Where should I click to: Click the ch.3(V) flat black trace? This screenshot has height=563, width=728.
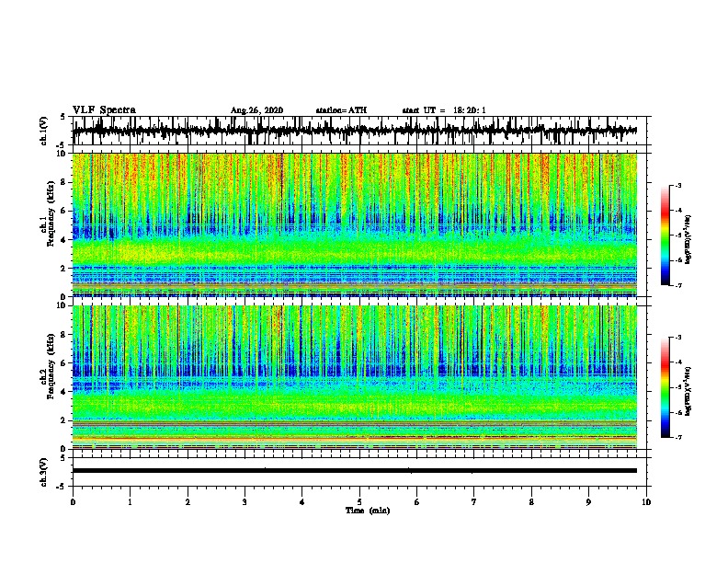tap(355, 471)
